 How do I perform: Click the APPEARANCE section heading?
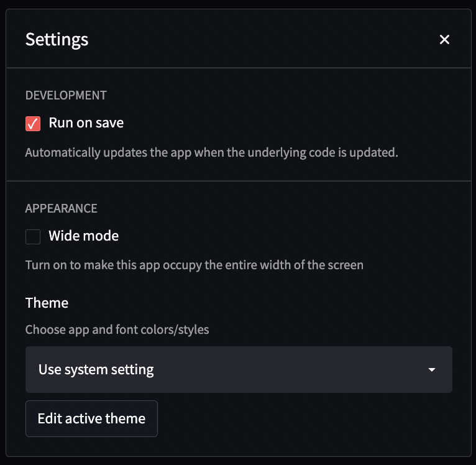click(x=61, y=208)
